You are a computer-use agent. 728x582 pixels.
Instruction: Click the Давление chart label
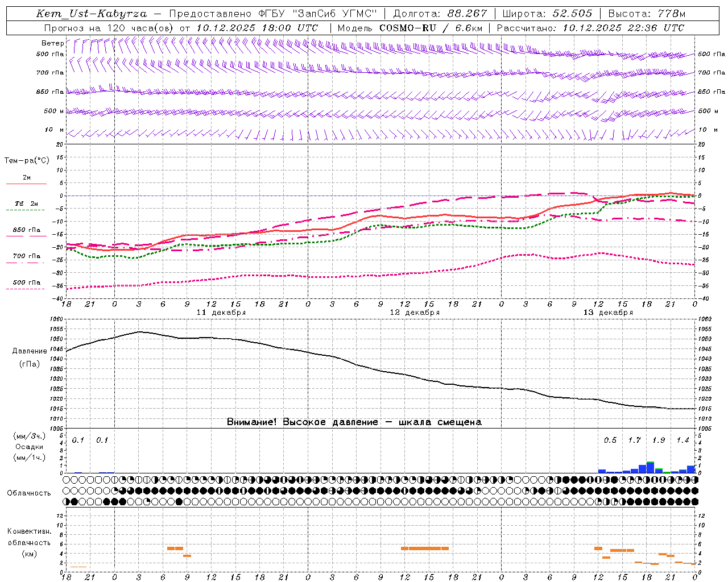coord(30,351)
